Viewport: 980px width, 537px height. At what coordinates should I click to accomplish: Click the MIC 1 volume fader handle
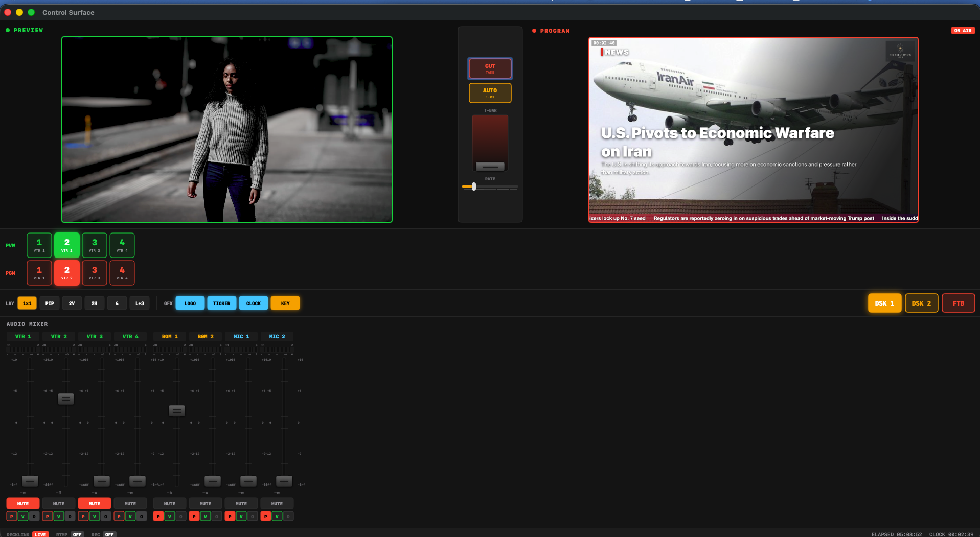pos(248,481)
